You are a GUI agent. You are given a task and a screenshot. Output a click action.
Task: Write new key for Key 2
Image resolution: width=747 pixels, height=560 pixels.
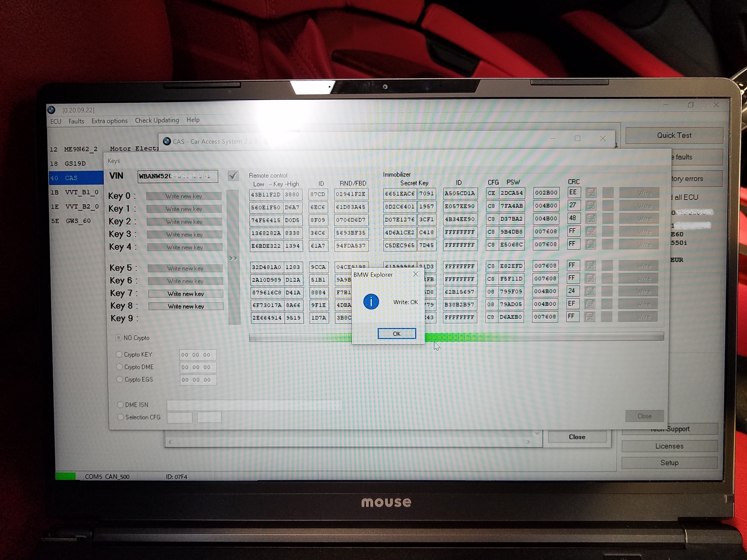pyautogui.click(x=184, y=222)
